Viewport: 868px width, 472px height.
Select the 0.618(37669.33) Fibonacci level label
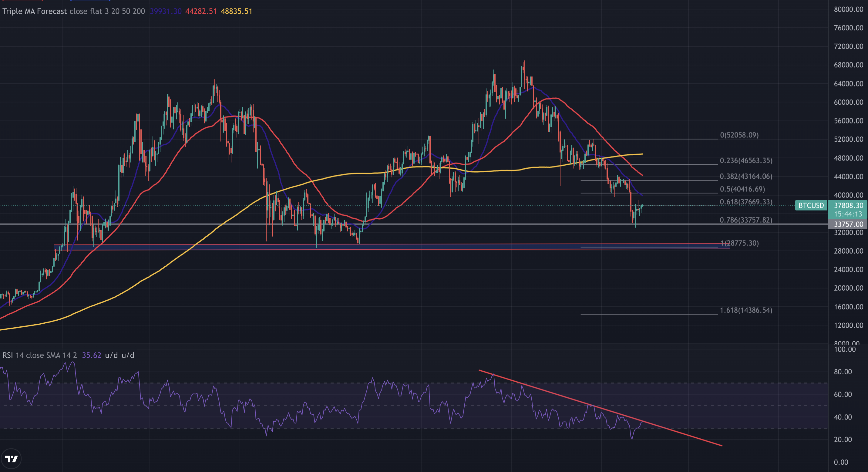coord(746,202)
